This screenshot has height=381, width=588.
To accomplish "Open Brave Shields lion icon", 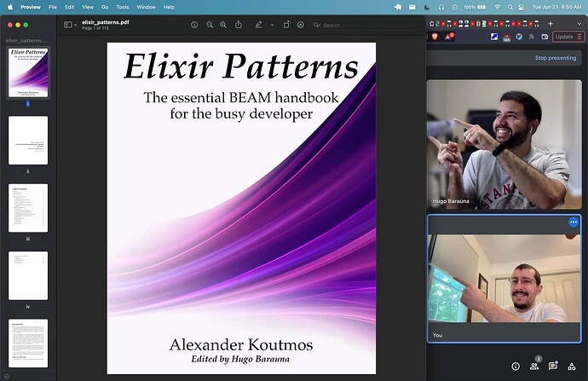I will tap(435, 37).
